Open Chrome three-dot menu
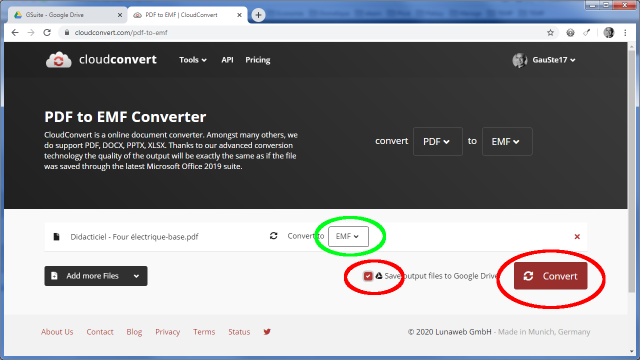 click(625, 33)
